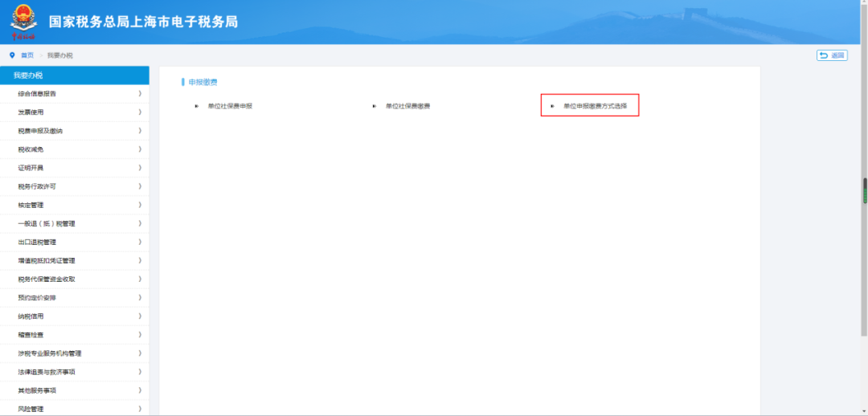This screenshot has height=416, width=868.
Task: Select 核定管理 in the sidebar
Action: click(31, 205)
